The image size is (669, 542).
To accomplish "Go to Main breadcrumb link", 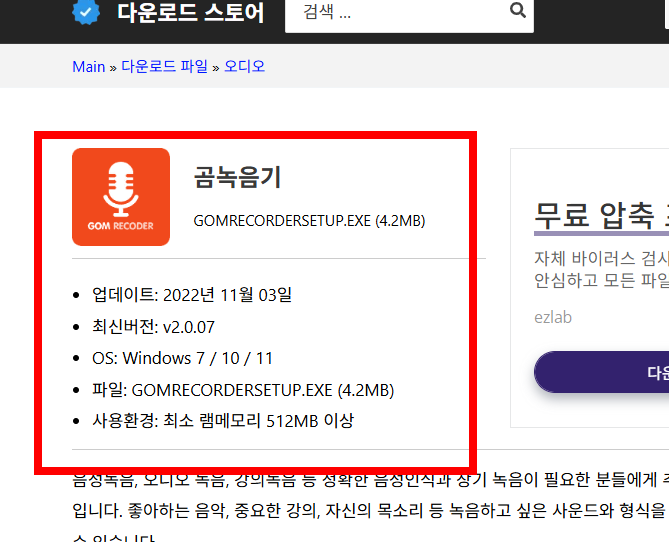I will point(89,67).
